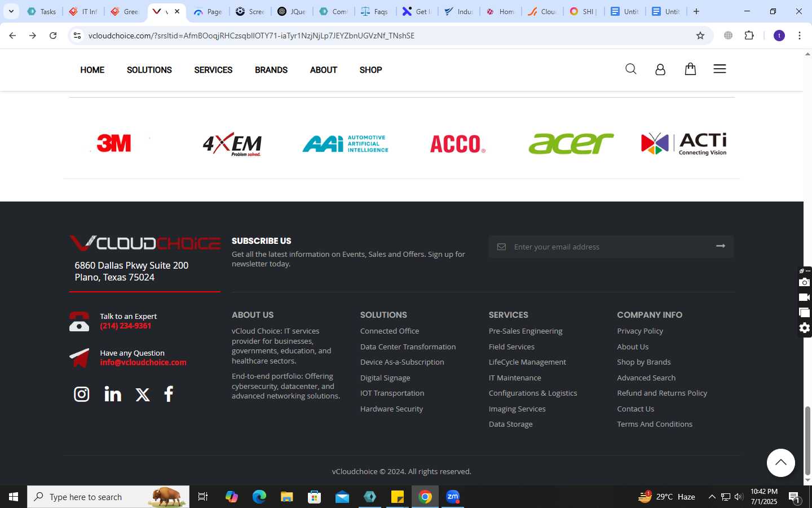
Task: Click the page vertical scrollbar thumb
Action: pyautogui.click(x=807, y=440)
